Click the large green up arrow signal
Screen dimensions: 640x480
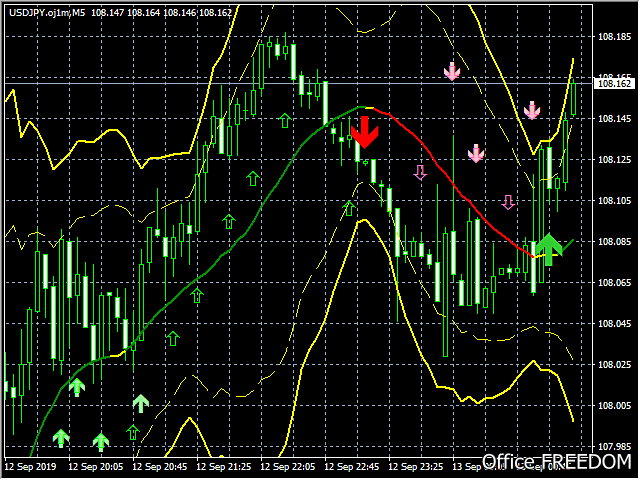[x=549, y=249]
